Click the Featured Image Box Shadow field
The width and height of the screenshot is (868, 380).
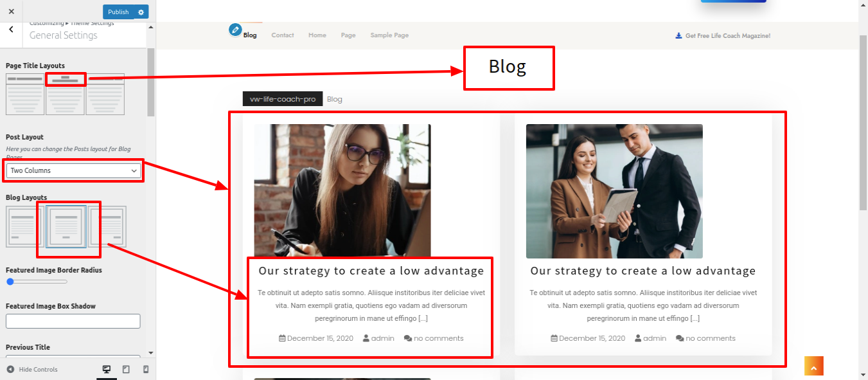point(73,321)
